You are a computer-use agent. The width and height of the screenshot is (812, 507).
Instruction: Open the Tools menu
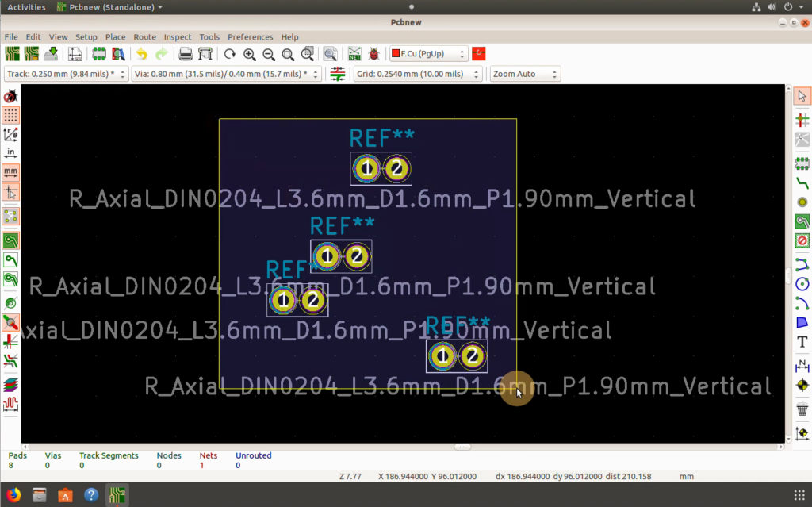[209, 36]
